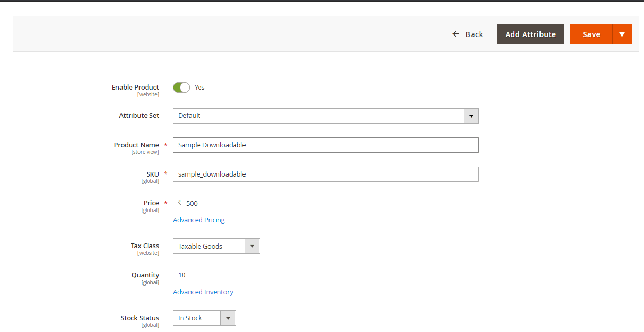Click the Quantity label
This screenshot has width=644, height=332.
click(x=145, y=275)
